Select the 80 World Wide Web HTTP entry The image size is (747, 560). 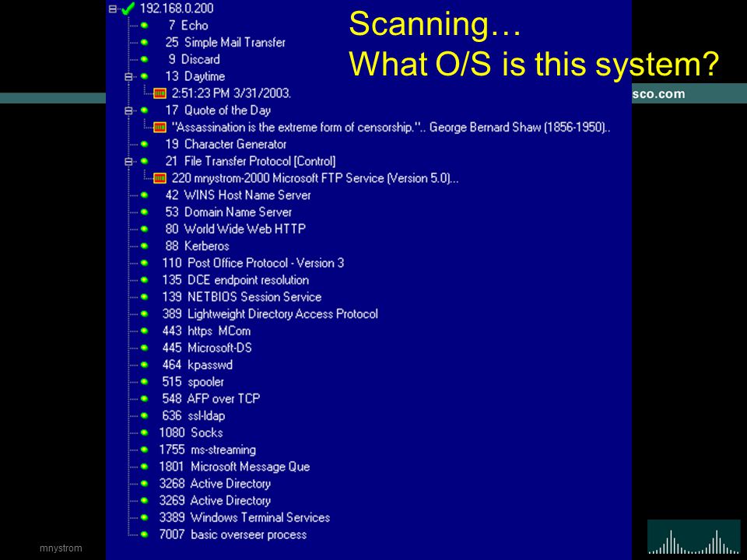coord(235,229)
